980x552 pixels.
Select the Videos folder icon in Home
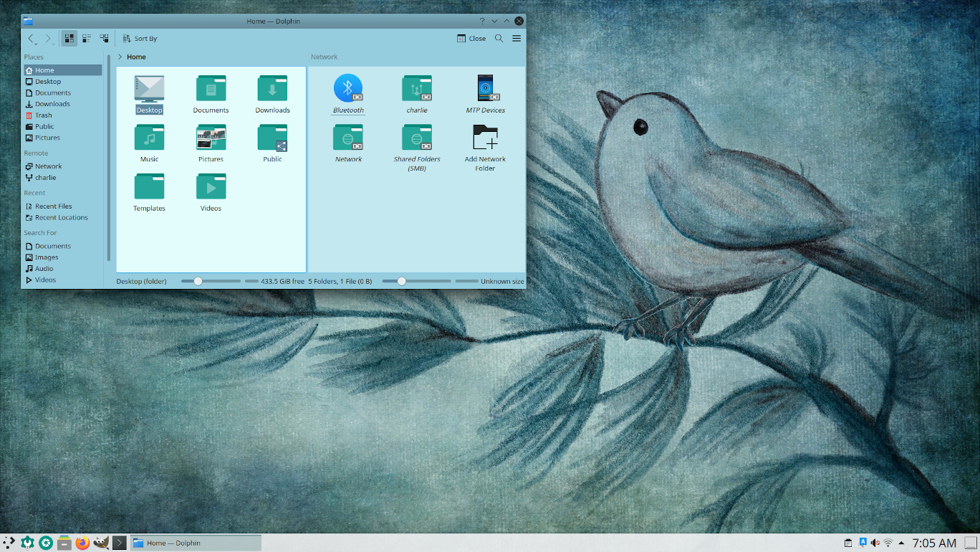[211, 186]
